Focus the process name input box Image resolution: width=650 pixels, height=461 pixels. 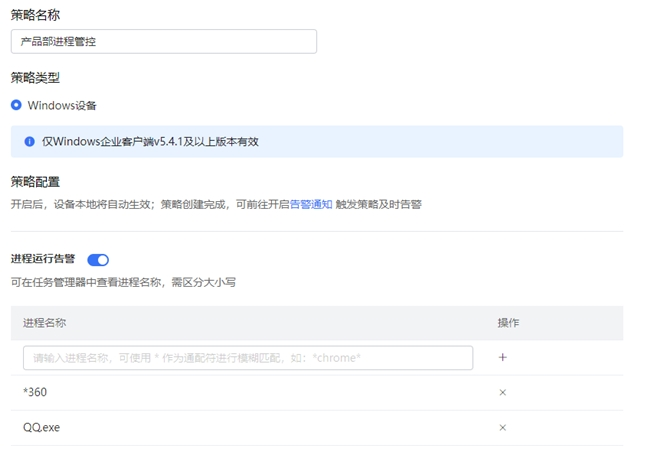click(x=247, y=357)
